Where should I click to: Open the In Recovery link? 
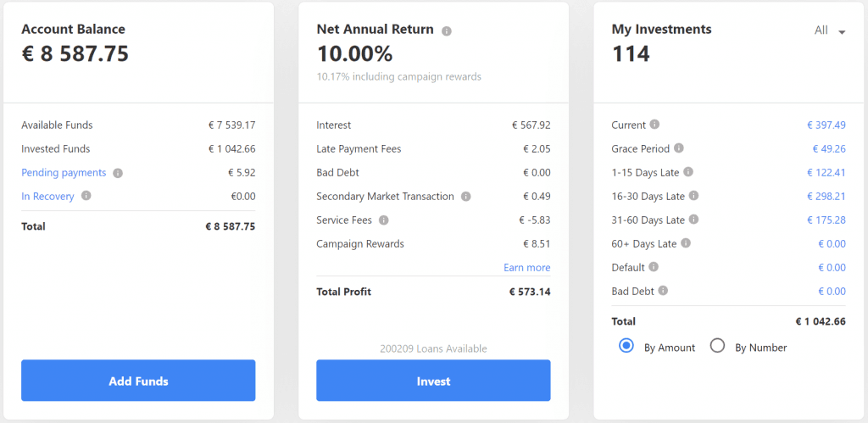pos(47,197)
